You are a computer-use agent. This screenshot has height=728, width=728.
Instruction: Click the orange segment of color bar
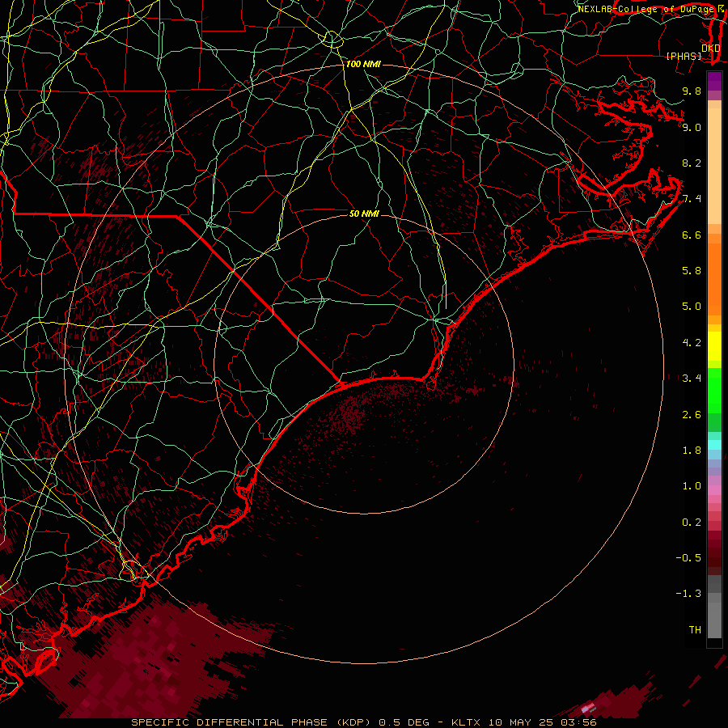pos(714,280)
